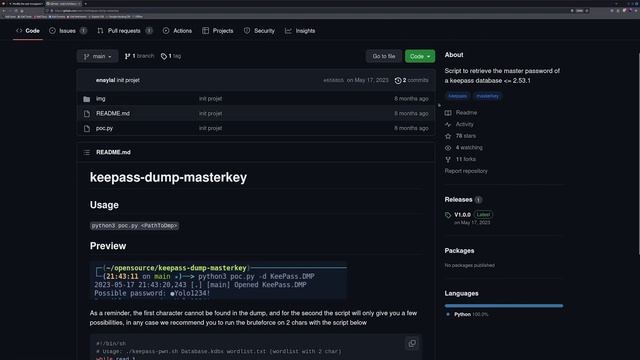Click the branch icon beside 1 branch
The width and height of the screenshot is (640, 360).
tap(127, 56)
